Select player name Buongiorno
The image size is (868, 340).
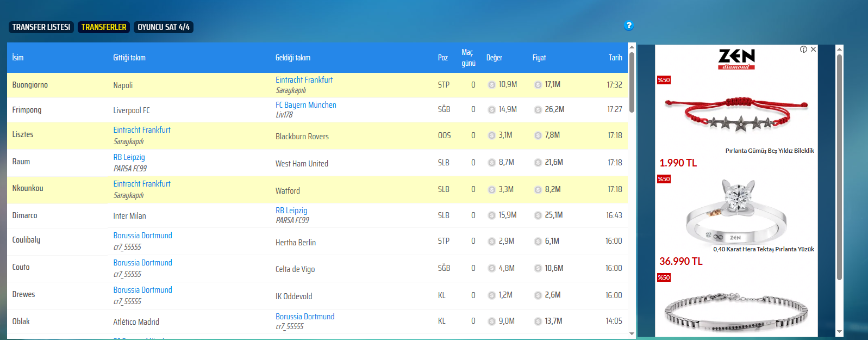point(30,85)
